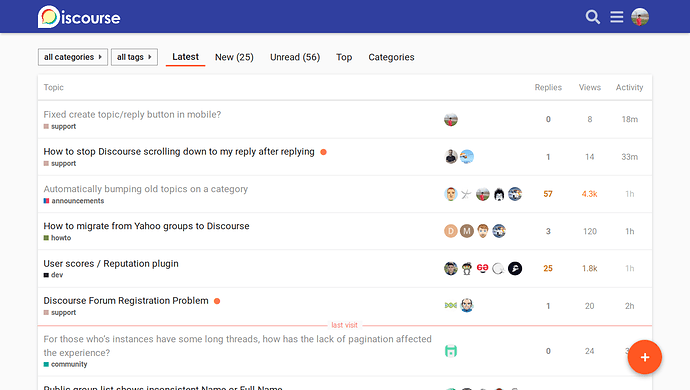Click the 18m activity time
The width and height of the screenshot is (690, 390).
630,119
